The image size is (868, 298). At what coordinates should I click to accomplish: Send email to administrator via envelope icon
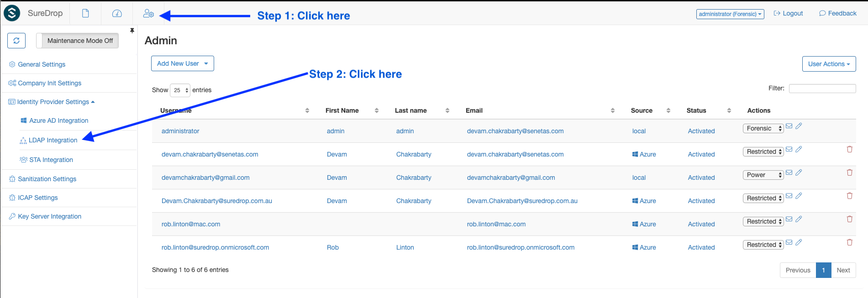(789, 126)
